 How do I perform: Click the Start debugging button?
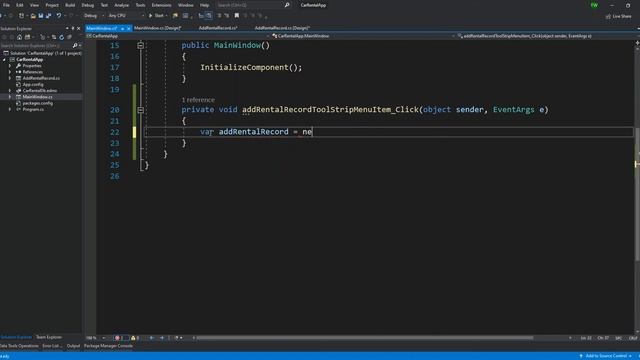coord(157,16)
